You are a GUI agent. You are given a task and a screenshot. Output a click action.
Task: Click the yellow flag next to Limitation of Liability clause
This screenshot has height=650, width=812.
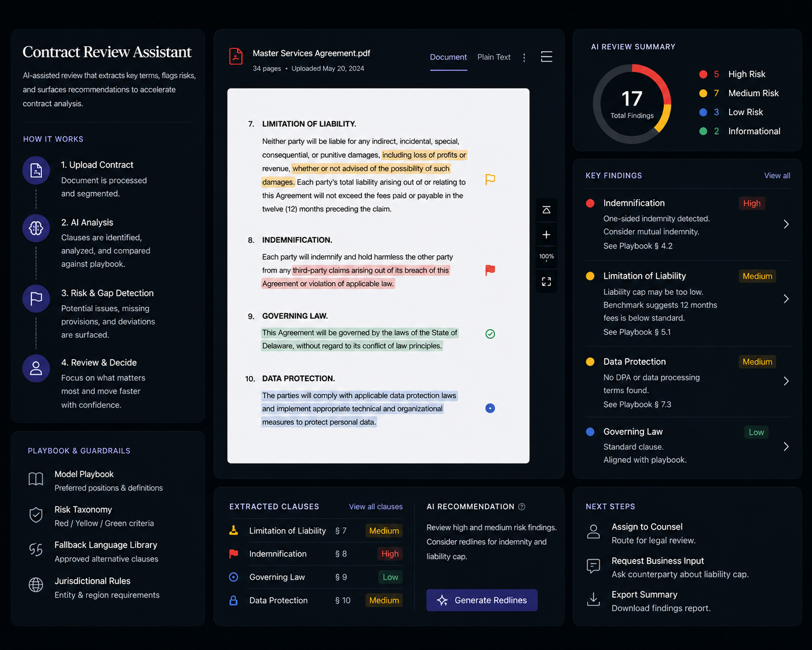coord(490,180)
